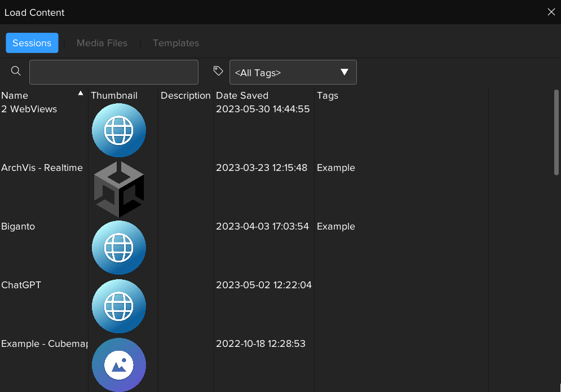This screenshot has height=392, width=561.
Task: Select the ArchVis Unity cube thumbnail
Action: click(x=119, y=190)
